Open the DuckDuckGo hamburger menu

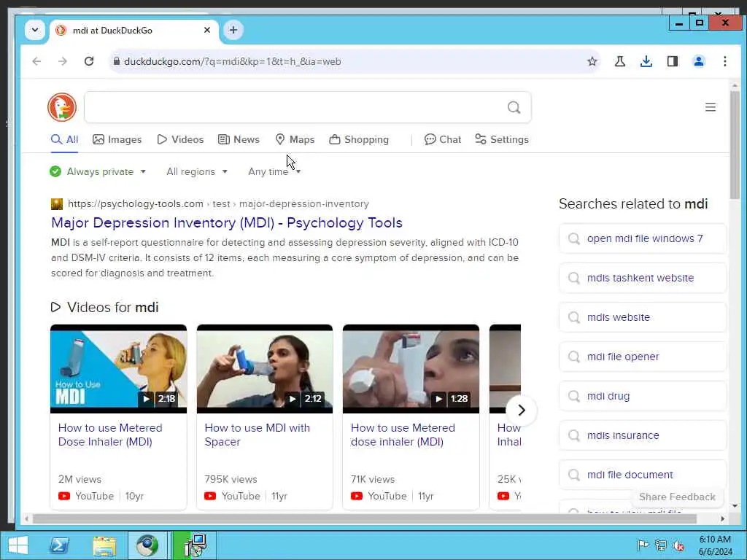[x=711, y=107]
